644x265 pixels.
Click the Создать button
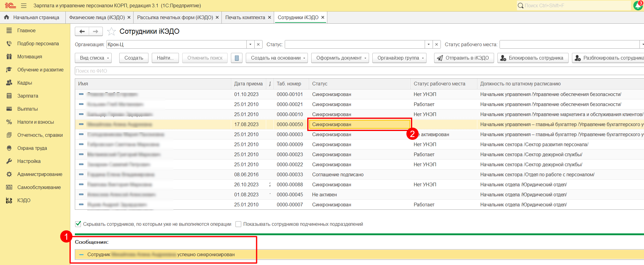point(134,58)
